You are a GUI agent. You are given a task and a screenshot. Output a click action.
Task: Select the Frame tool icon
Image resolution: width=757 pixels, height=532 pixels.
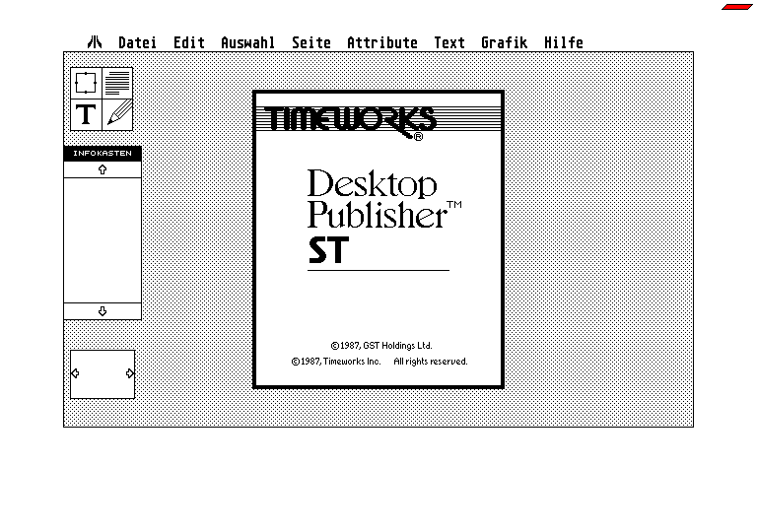(x=86, y=83)
